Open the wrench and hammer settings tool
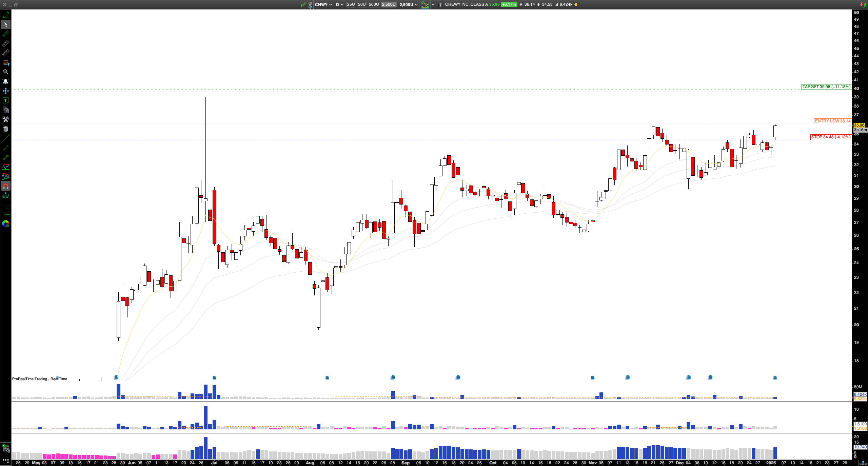This screenshot has height=466, width=868. [x=5, y=119]
